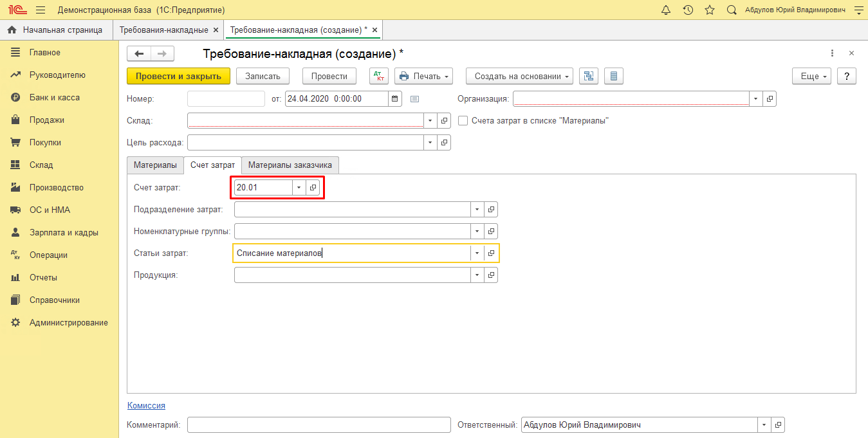Expand 'Создать на основании' menu

[x=519, y=76]
